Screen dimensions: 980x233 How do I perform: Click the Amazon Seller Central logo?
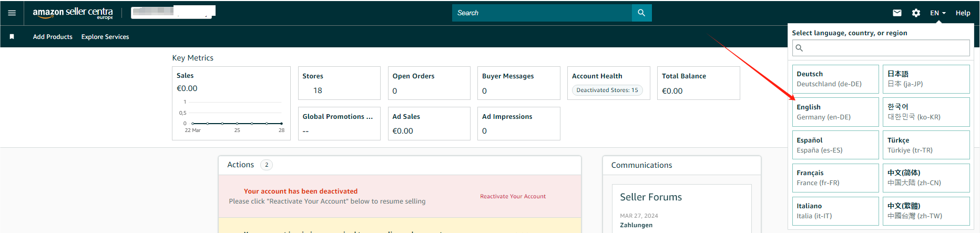click(x=73, y=13)
